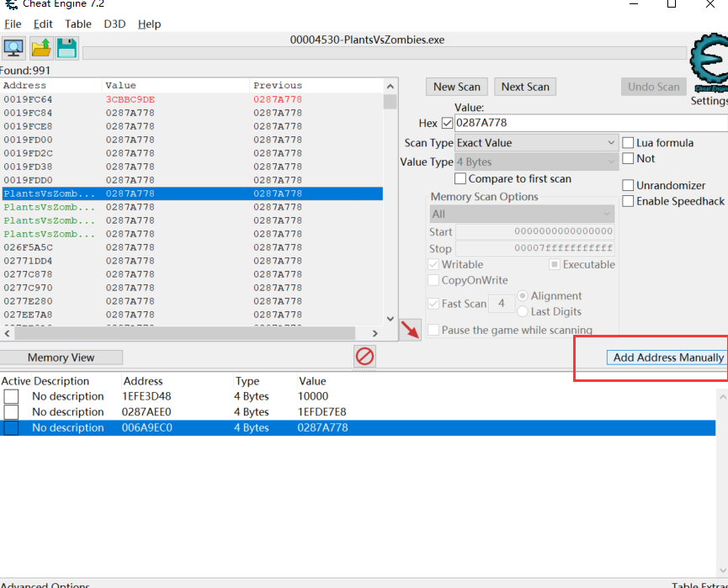The image size is (728, 588).
Task: Select the Last Digits radio button
Action: point(523,311)
